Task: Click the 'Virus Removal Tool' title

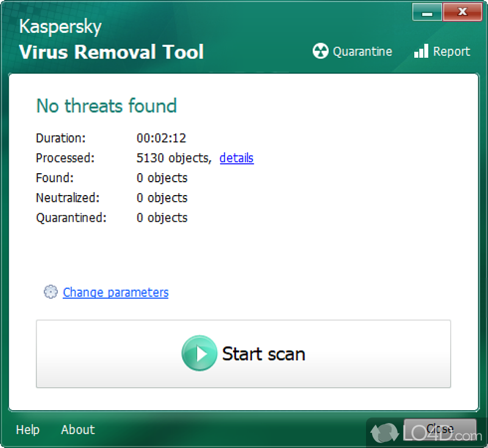Action: click(111, 52)
